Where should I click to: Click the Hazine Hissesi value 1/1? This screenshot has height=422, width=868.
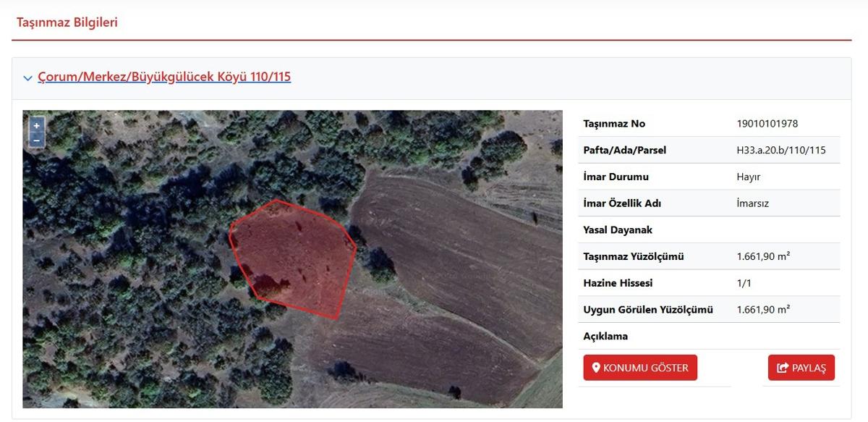click(744, 283)
